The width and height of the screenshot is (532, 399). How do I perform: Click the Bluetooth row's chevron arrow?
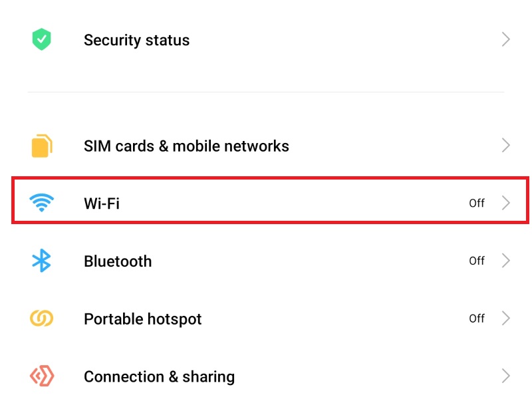tap(505, 261)
